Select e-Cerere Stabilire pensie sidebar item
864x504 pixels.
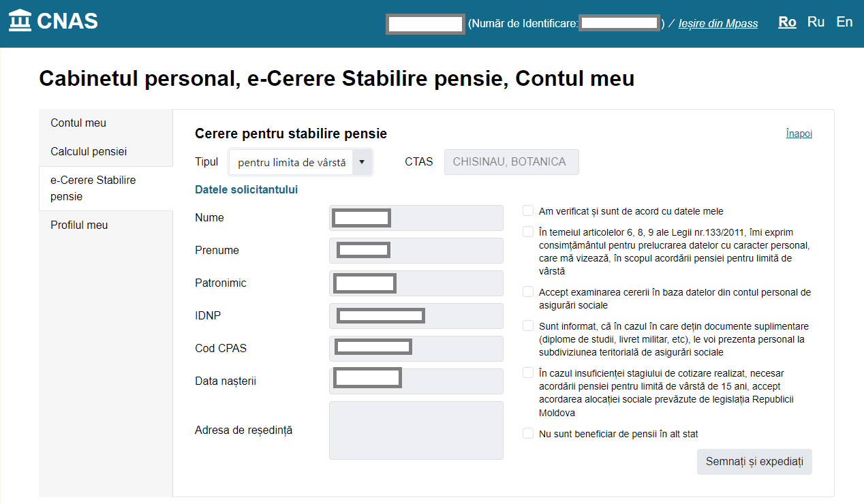106,189
